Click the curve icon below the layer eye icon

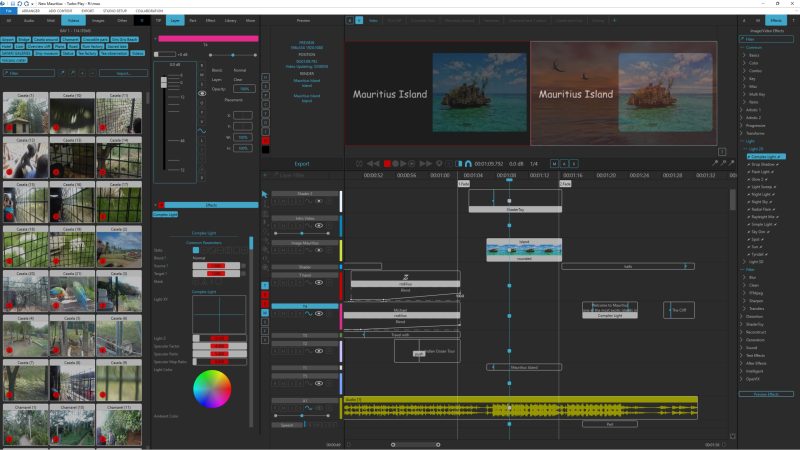tap(202, 131)
